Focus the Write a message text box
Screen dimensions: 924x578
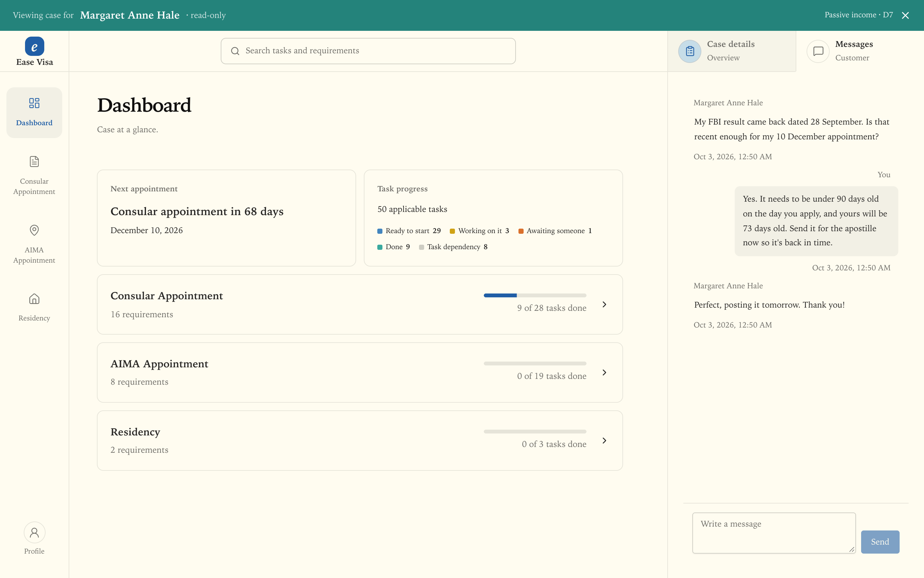774,533
